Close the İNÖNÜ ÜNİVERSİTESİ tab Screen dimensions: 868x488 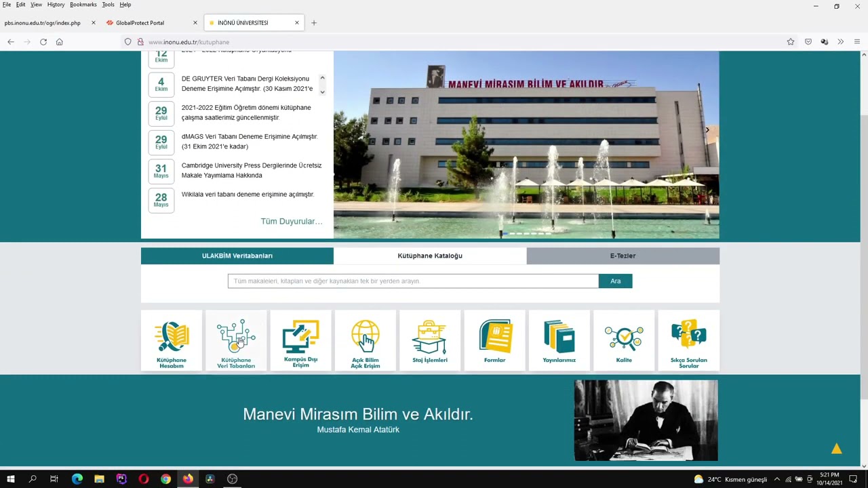[x=296, y=23]
